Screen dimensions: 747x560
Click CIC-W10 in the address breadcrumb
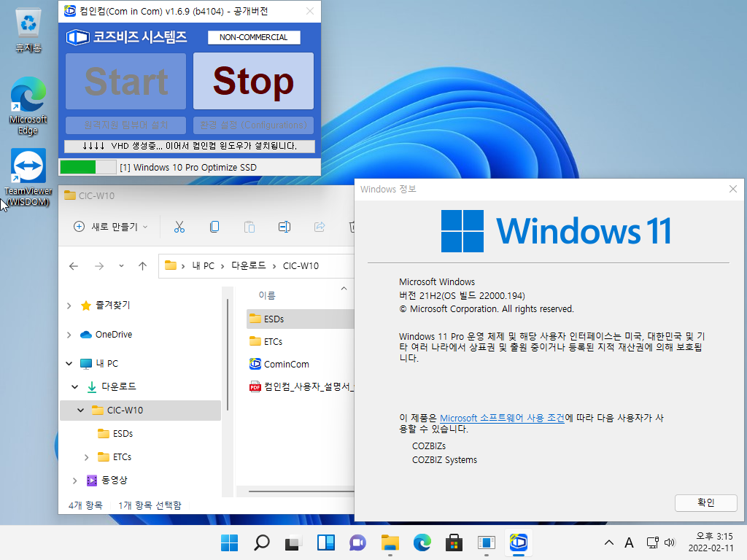pyautogui.click(x=301, y=265)
